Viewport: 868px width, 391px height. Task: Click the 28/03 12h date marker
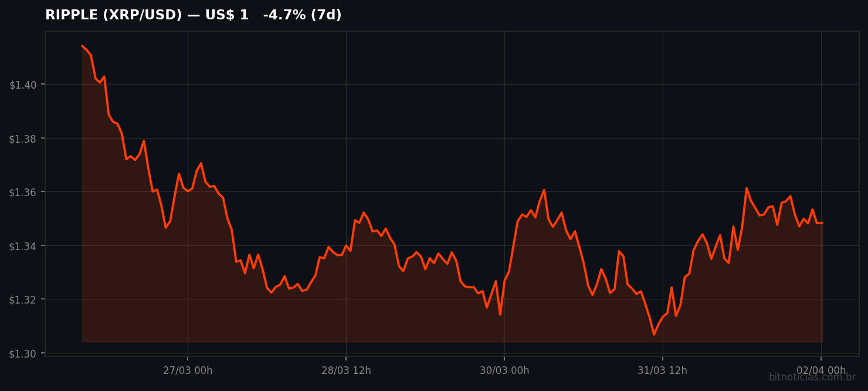point(345,371)
